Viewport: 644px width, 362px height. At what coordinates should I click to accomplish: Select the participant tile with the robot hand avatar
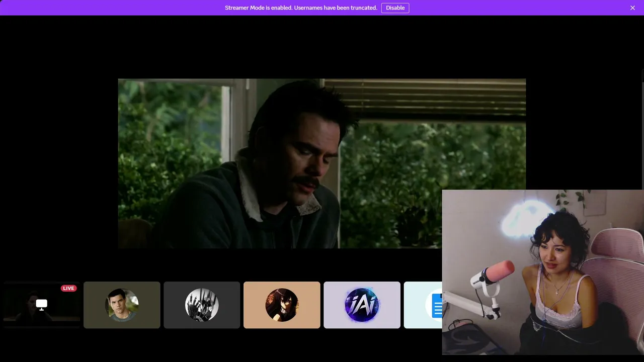[x=202, y=305]
